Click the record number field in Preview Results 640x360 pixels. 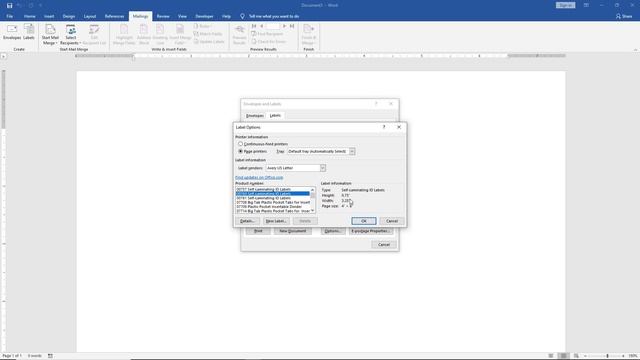pos(273,26)
